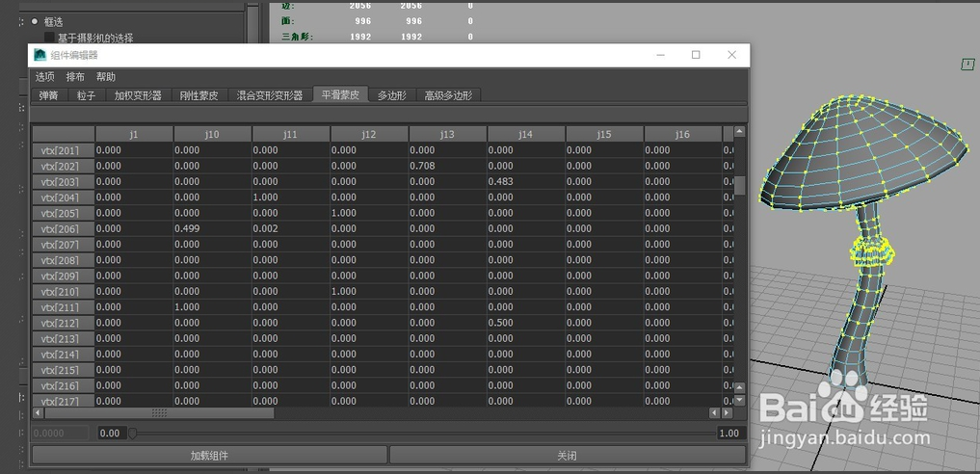This screenshot has width=980, height=474.
Task: Click the table scroll down arrow
Action: click(x=739, y=400)
